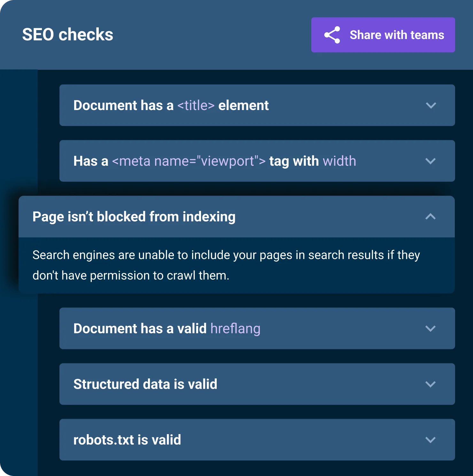Open the 'Structured data is valid' row
The width and height of the screenshot is (473, 476).
coord(145,384)
